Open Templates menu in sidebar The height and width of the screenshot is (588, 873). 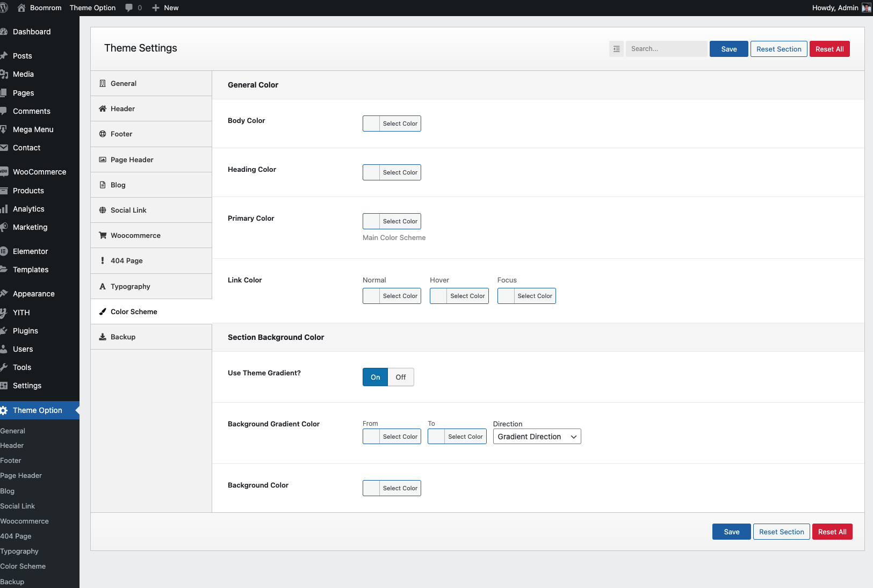click(40, 270)
